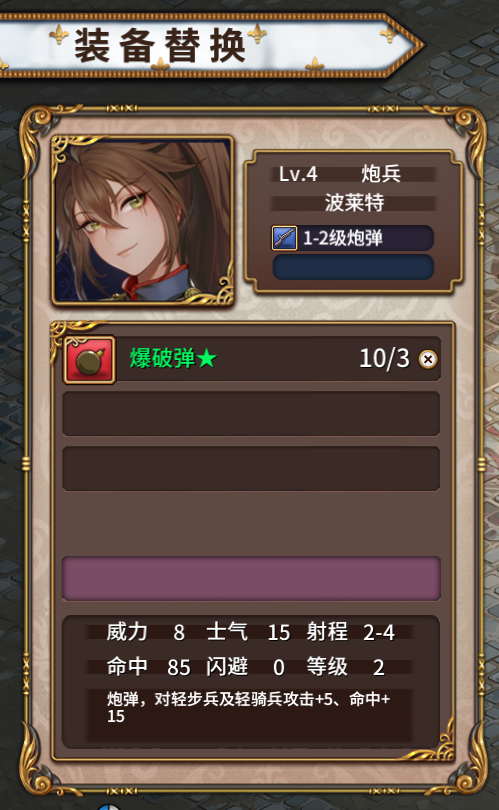The image size is (499, 810).
Task: Click the 1-2级炮弹 weapon type bar
Action: (353, 238)
